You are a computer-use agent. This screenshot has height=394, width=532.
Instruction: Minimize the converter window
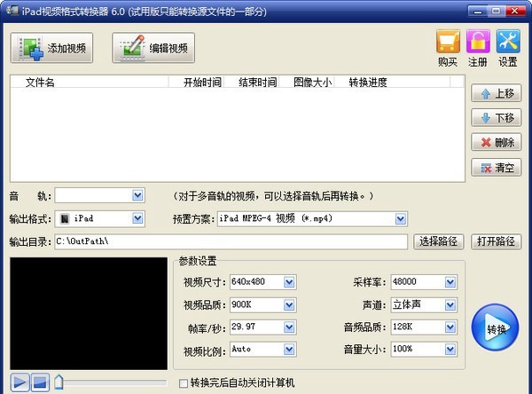tap(478, 12)
